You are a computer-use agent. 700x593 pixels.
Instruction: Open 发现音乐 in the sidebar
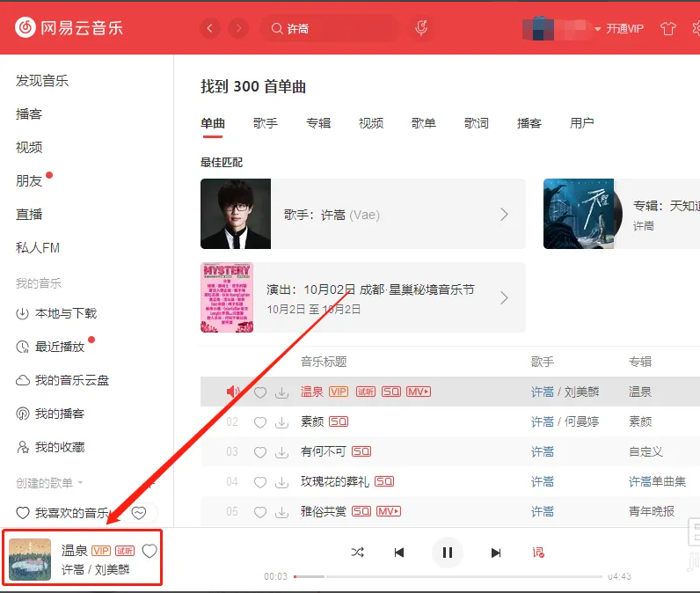(42, 81)
